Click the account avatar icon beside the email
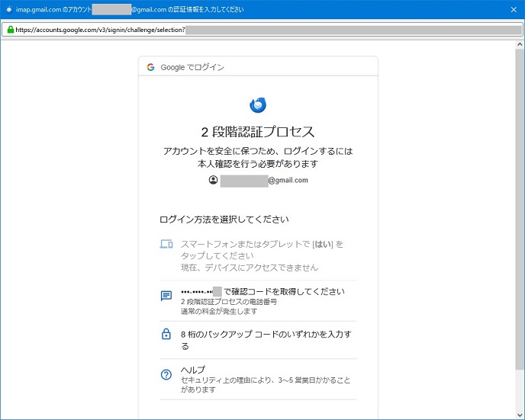This screenshot has width=525, height=420. coord(213,181)
